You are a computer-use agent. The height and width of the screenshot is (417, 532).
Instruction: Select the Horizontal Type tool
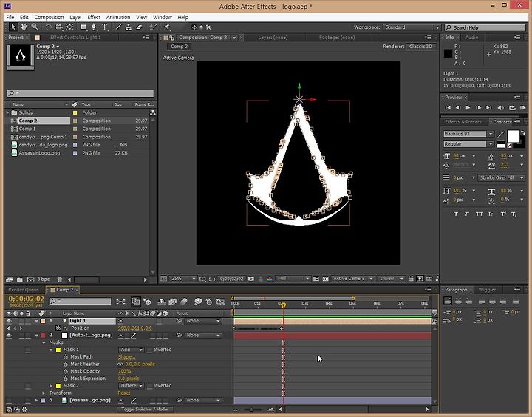105,27
